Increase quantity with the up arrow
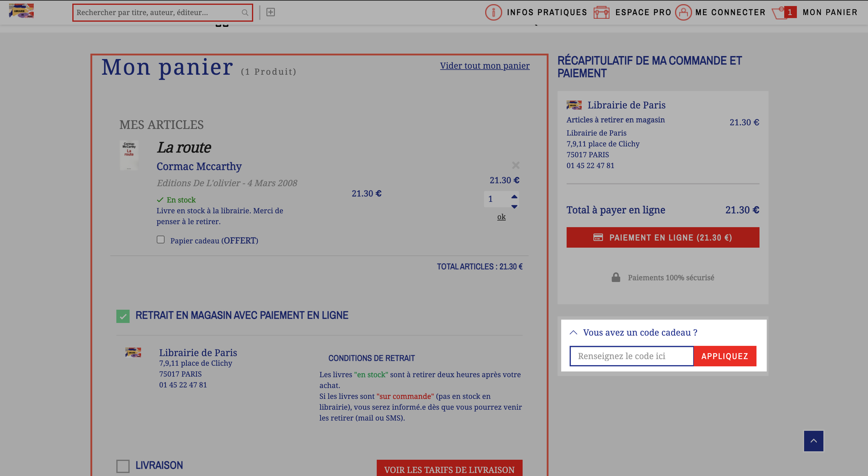Image resolution: width=868 pixels, height=476 pixels. 514,196
